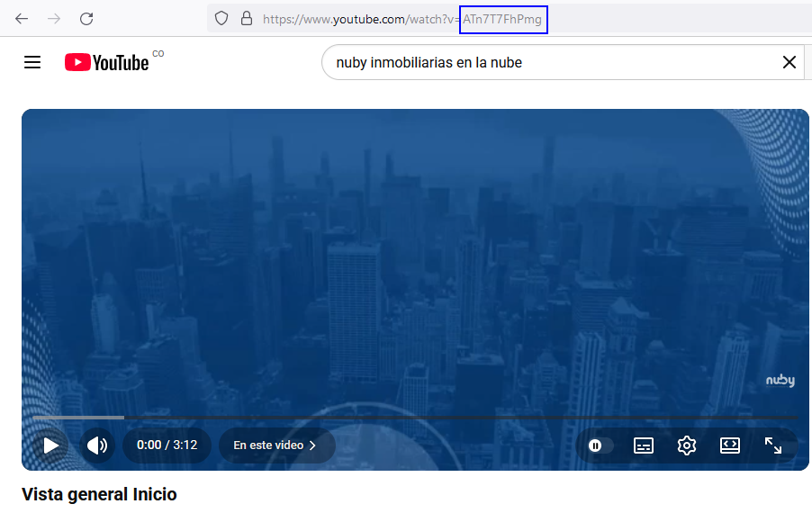Open the tracking protection shield icon
Screen dimensions: 812x513
click(221, 18)
